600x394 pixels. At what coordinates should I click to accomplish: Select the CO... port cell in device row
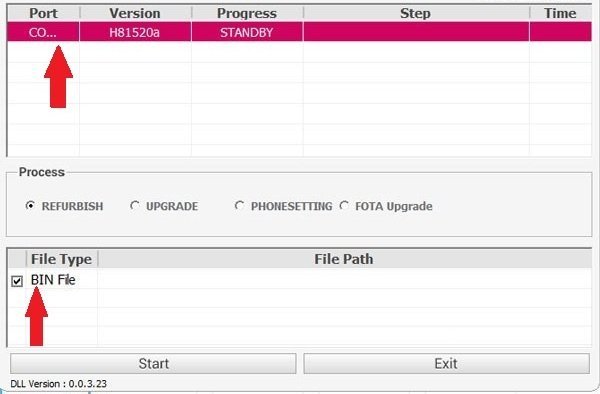[x=43, y=32]
